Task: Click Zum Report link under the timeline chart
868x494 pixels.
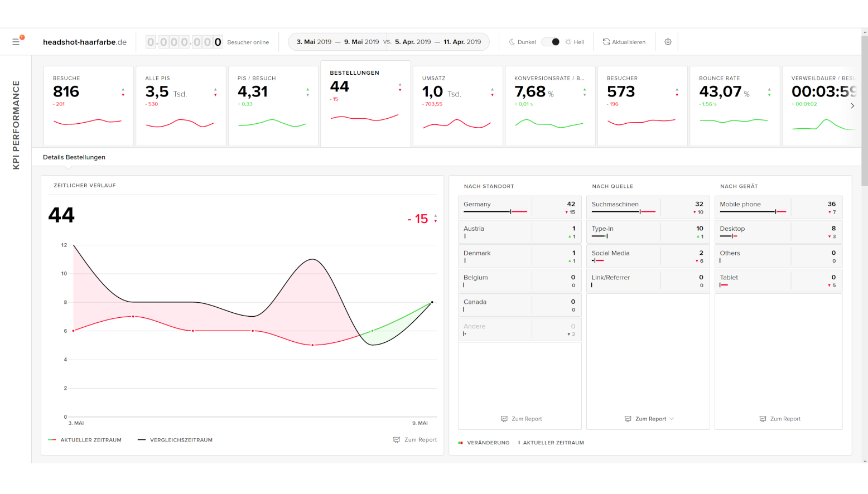Action: (421, 440)
